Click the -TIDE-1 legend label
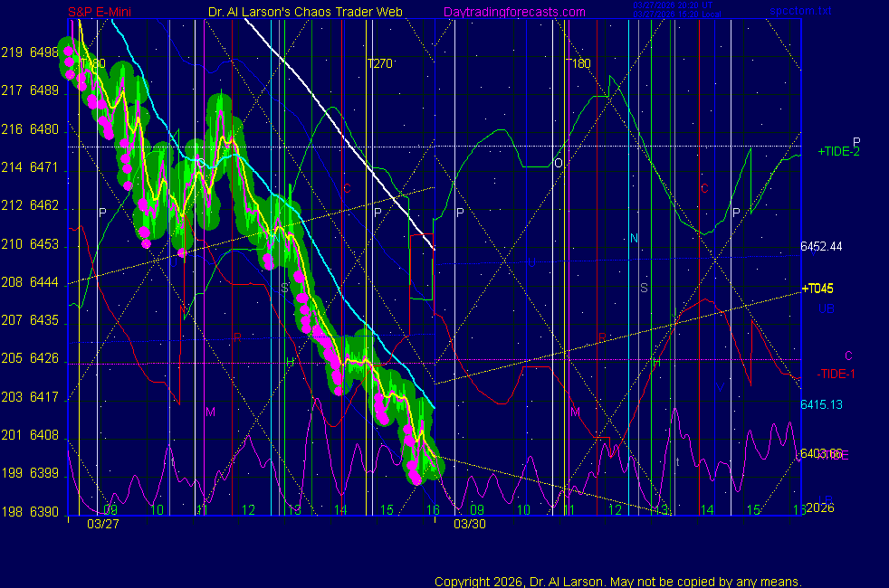 [836, 374]
